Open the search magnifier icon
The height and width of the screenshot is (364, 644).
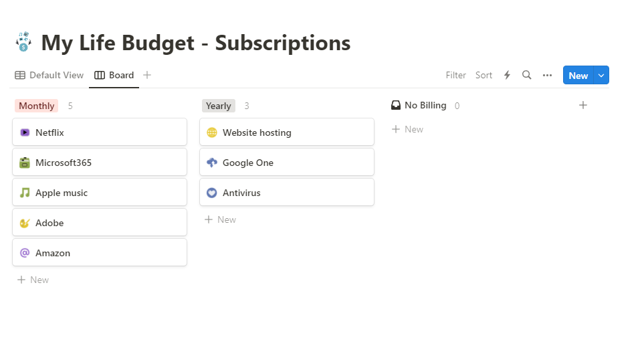[x=526, y=75]
